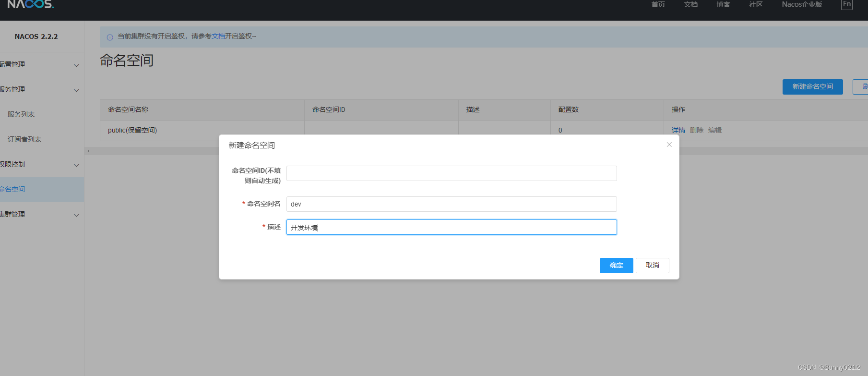Click 删除 for public namespace row
Screen dimensions: 868x376
point(696,130)
